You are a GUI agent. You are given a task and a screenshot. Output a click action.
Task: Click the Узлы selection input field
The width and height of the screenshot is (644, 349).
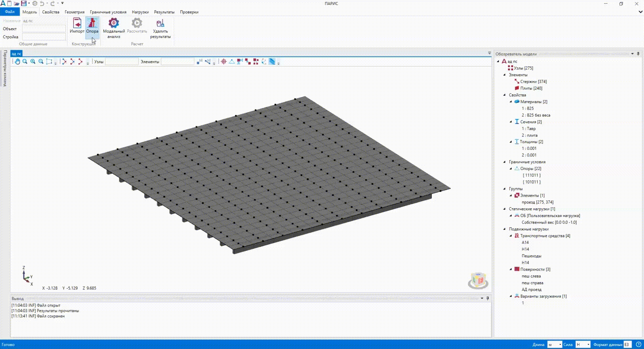tap(122, 62)
